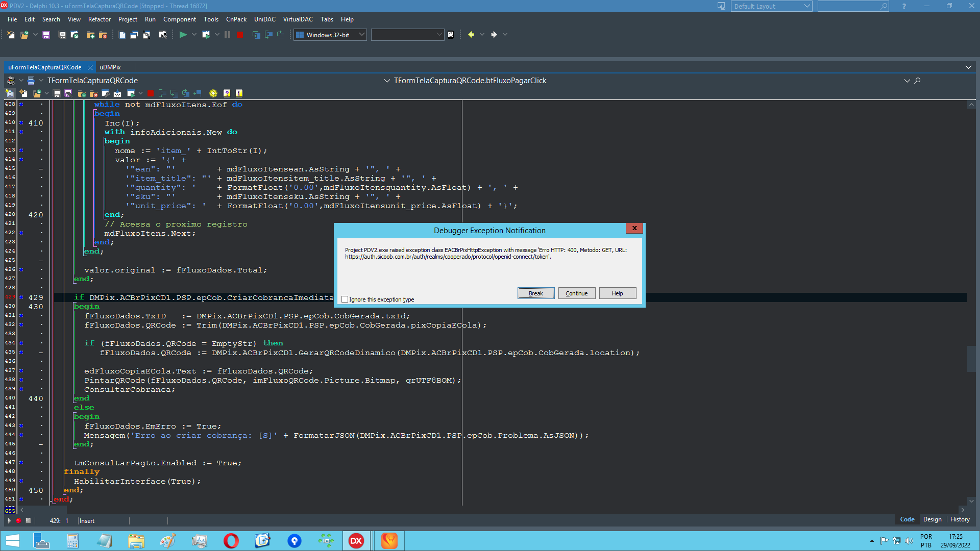The width and height of the screenshot is (980, 551).
Task: Open the File Explorer taskbar icon
Action: click(x=136, y=541)
